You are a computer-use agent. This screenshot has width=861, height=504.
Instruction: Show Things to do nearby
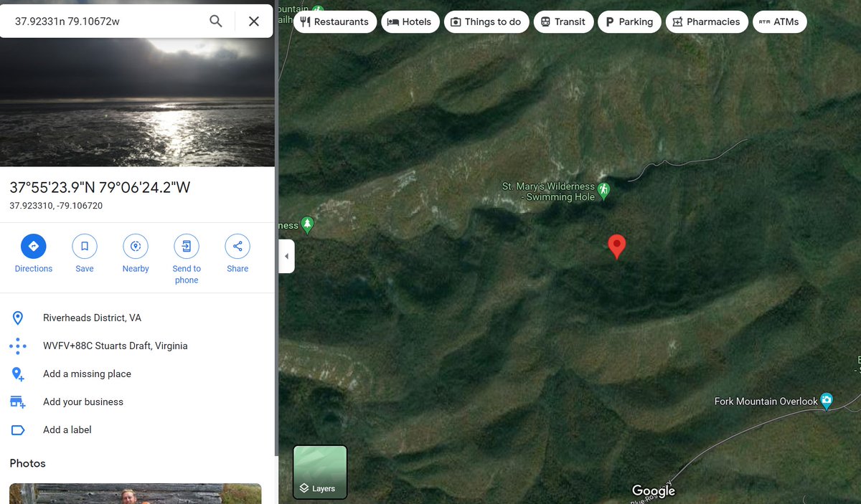pyautogui.click(x=486, y=22)
